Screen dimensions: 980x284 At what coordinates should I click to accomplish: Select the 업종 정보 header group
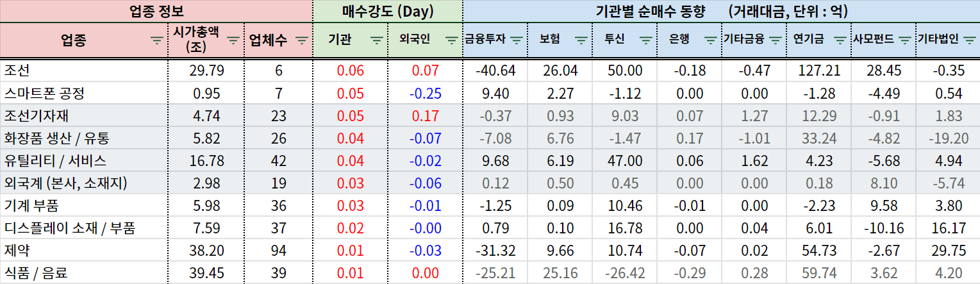point(156,11)
